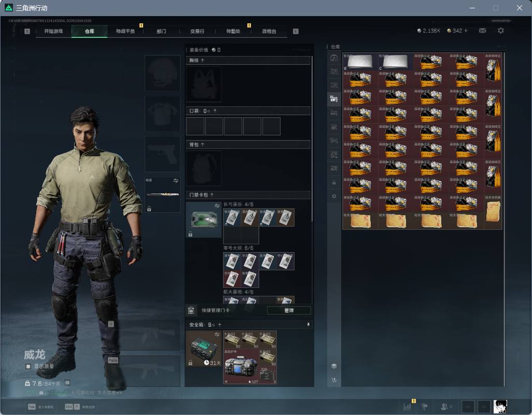Viewport: 532px width, 415px height.
Task: Go to the 开始游戏 tab
Action: click(53, 31)
